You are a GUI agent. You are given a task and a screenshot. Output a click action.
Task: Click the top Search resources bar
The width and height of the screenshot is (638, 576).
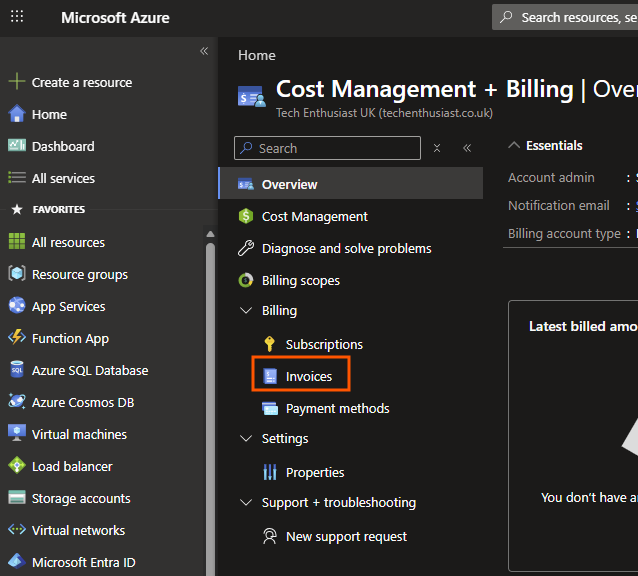565,17
